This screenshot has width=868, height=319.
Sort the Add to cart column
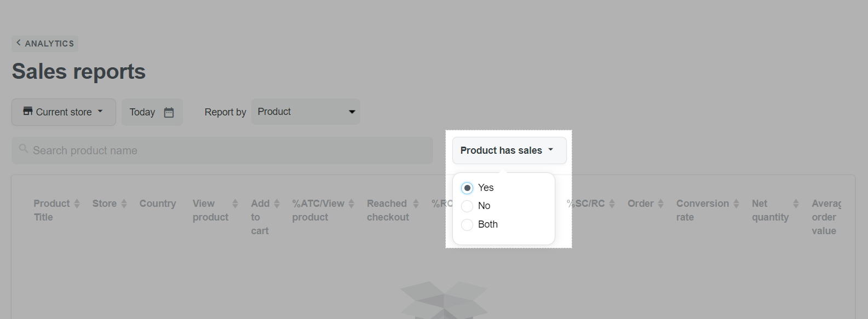[x=277, y=204]
